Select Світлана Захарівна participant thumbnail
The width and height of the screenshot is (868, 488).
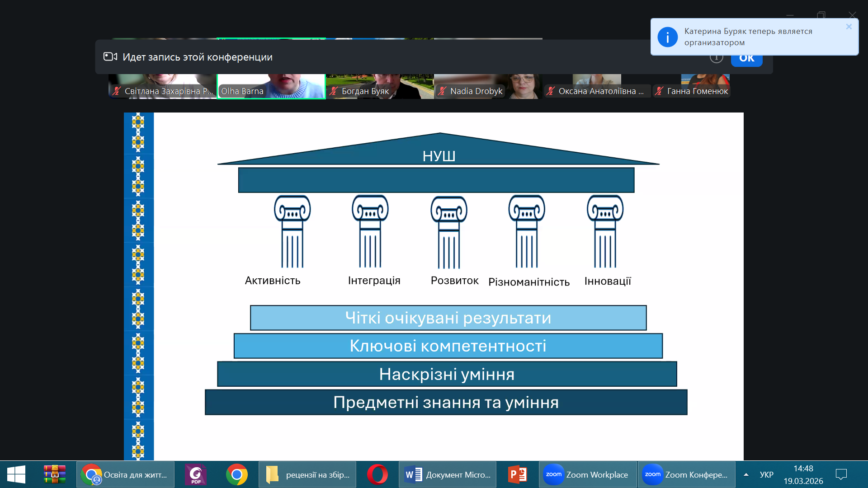pyautogui.click(x=162, y=86)
